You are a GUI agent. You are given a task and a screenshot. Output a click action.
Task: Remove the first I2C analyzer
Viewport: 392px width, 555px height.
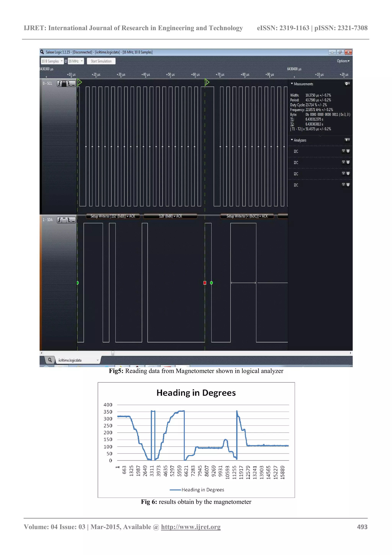(343, 151)
